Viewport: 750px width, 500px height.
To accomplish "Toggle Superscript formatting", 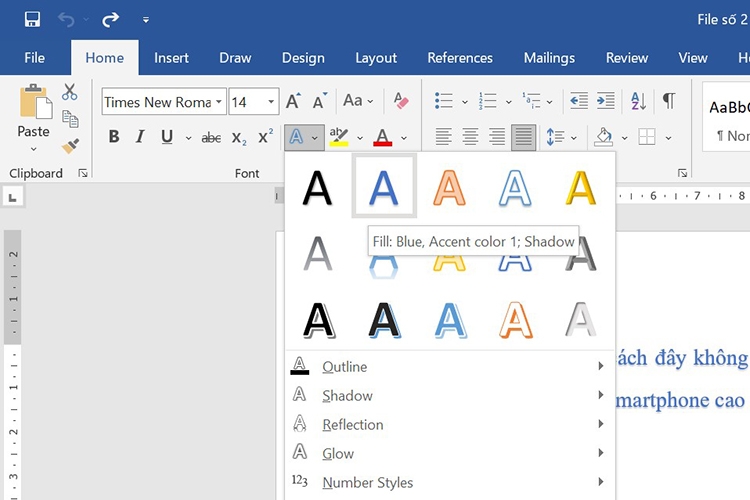I will pyautogui.click(x=265, y=137).
